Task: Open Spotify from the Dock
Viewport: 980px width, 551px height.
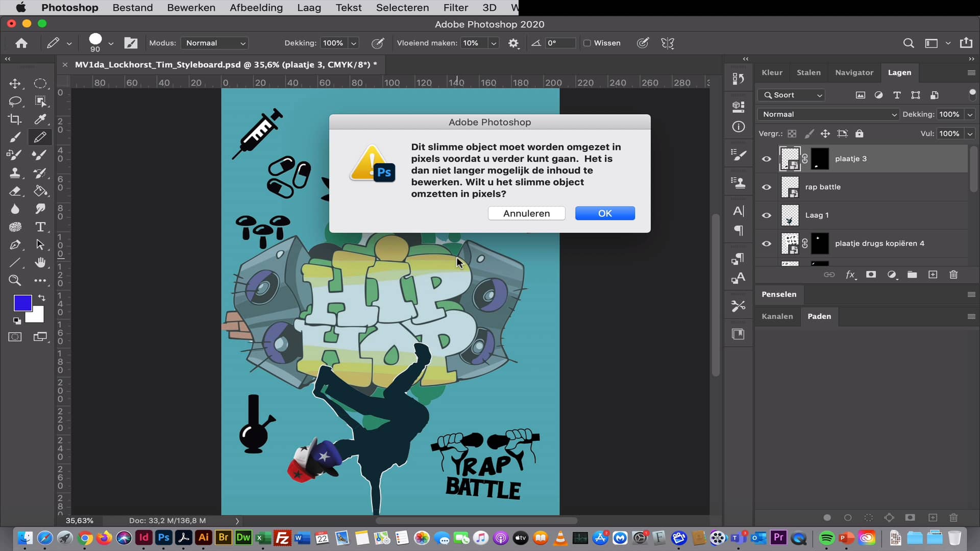Action: (826, 538)
